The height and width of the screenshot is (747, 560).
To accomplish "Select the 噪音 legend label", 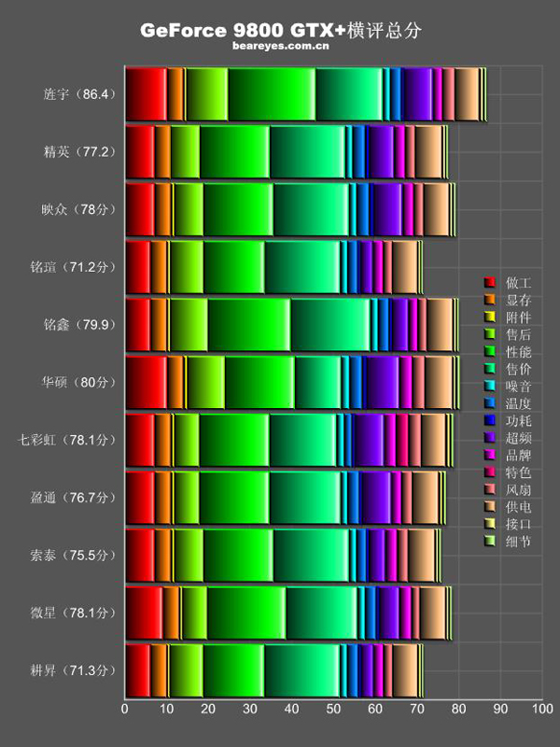I will coord(518,386).
